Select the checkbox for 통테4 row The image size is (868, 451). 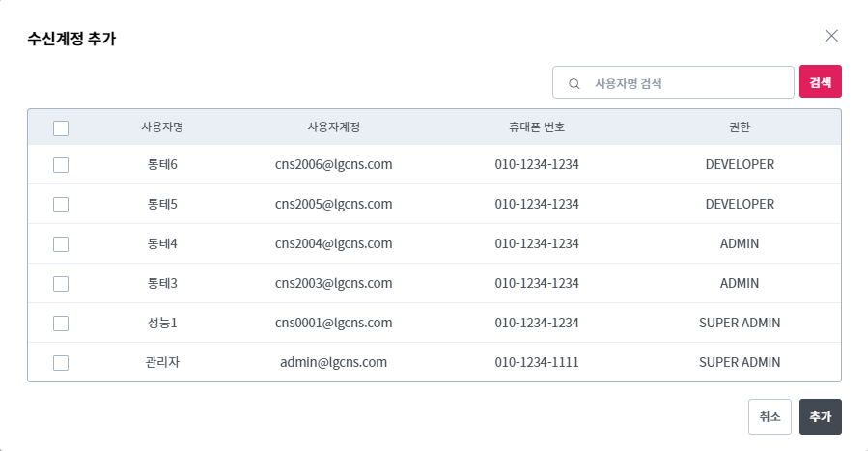point(61,244)
